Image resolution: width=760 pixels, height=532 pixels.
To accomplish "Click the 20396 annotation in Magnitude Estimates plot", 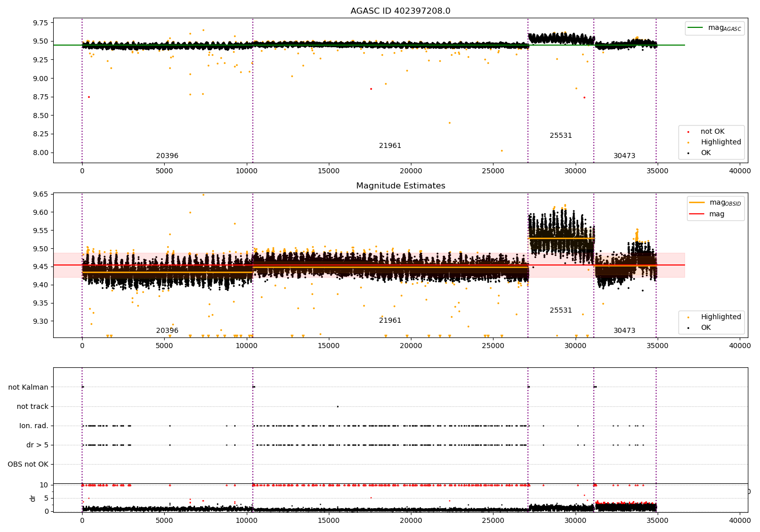I will point(167,331).
